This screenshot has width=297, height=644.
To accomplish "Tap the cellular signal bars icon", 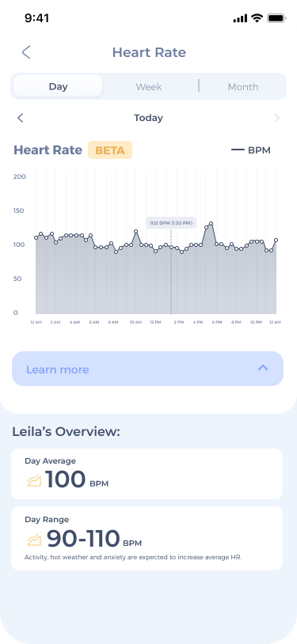I will [x=240, y=18].
